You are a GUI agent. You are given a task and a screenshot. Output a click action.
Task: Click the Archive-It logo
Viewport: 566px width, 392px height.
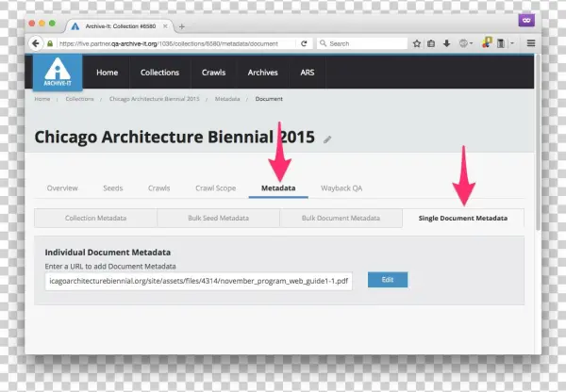(x=57, y=73)
